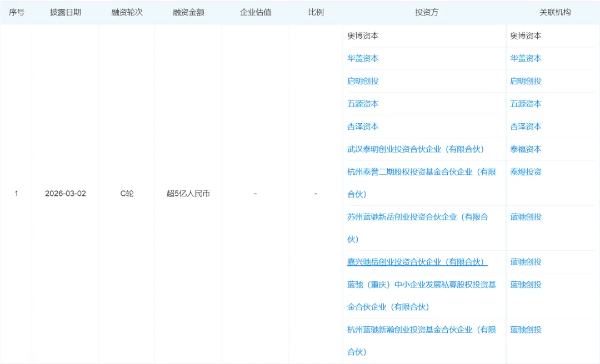Open 华盖资本 investor link
This screenshot has width=600, height=364.
(362, 58)
